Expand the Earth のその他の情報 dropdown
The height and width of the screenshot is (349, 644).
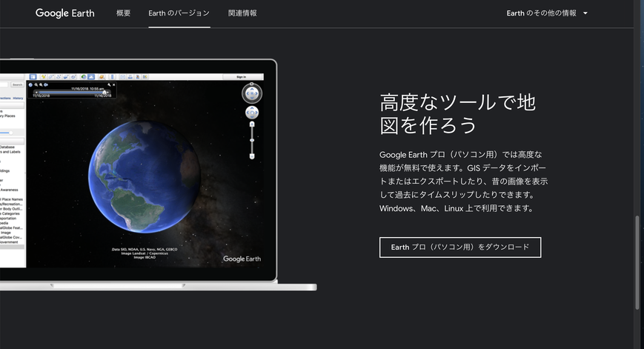pos(547,13)
